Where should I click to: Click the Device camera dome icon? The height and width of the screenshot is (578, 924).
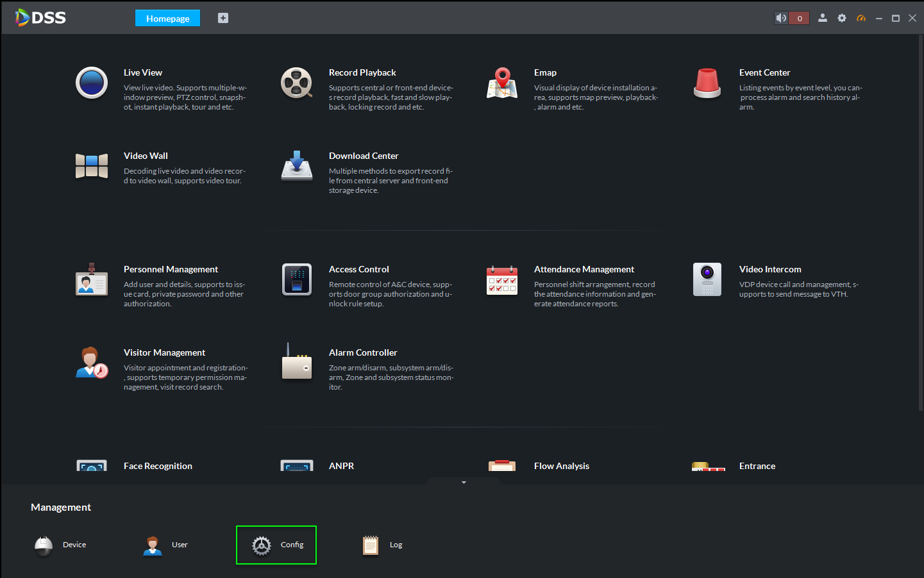pyautogui.click(x=44, y=545)
